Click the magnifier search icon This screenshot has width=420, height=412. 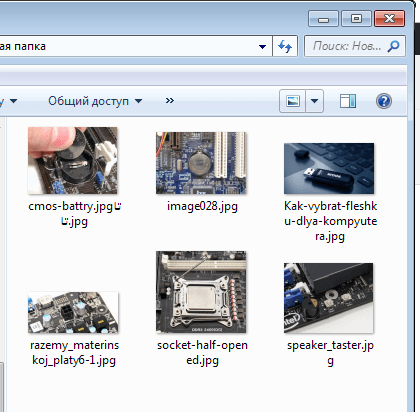click(x=393, y=46)
